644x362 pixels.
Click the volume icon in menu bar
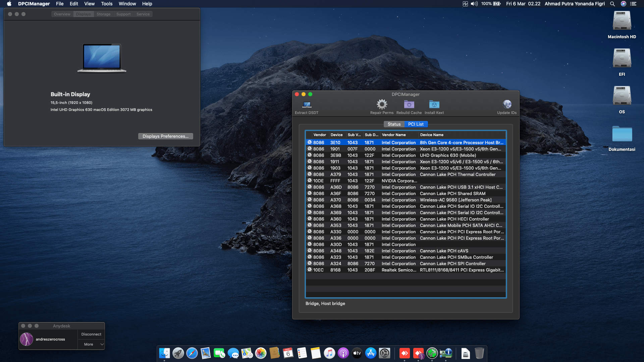point(474,4)
